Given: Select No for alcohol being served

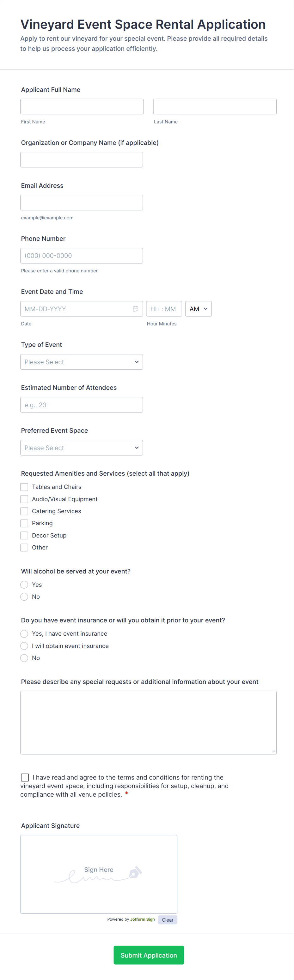Looking at the screenshot, I should pyautogui.click(x=24, y=597).
